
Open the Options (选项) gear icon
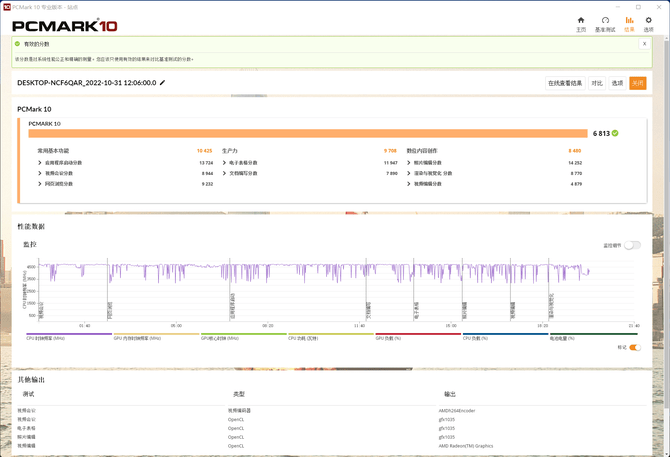(x=649, y=23)
